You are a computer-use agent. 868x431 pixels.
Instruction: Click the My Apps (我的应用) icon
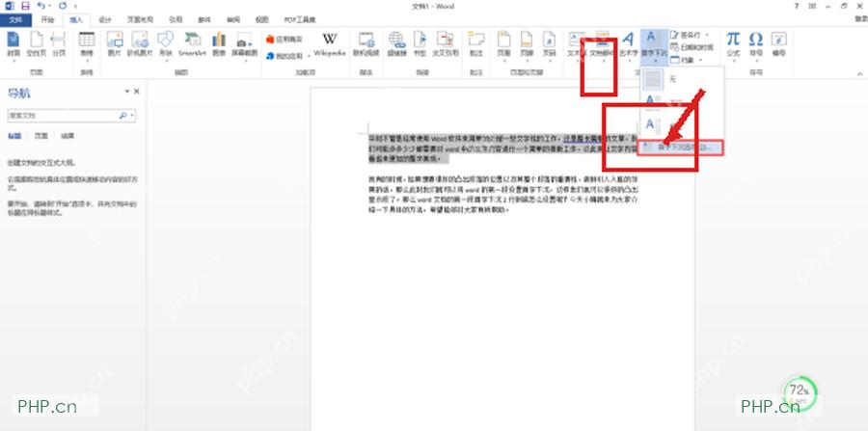[x=270, y=57]
